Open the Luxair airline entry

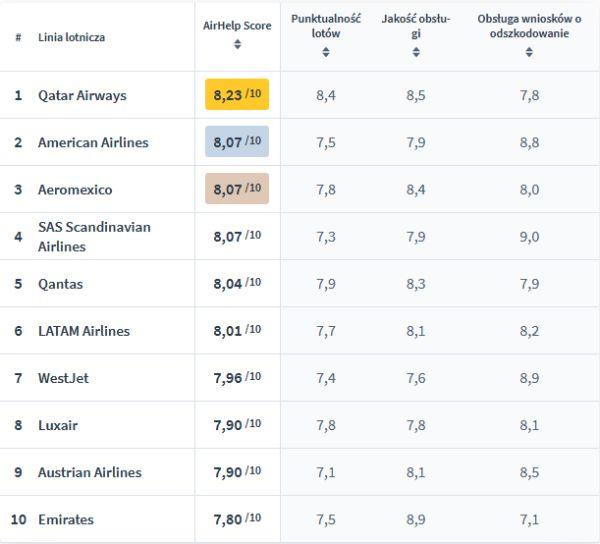(x=58, y=425)
